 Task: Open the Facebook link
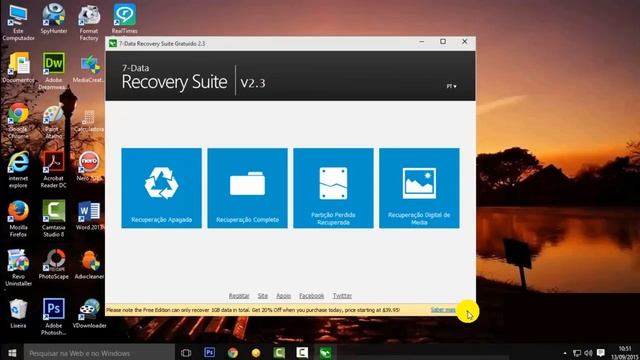coord(311,296)
